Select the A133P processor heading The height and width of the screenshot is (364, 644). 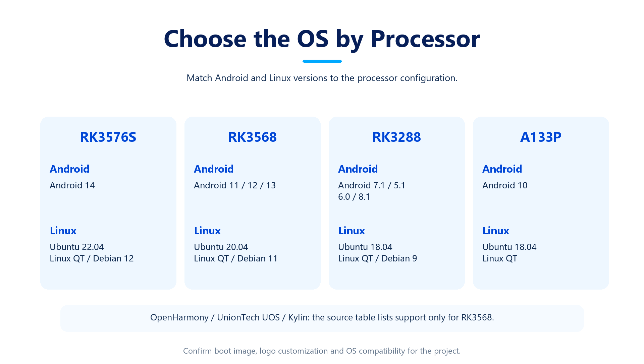541,137
